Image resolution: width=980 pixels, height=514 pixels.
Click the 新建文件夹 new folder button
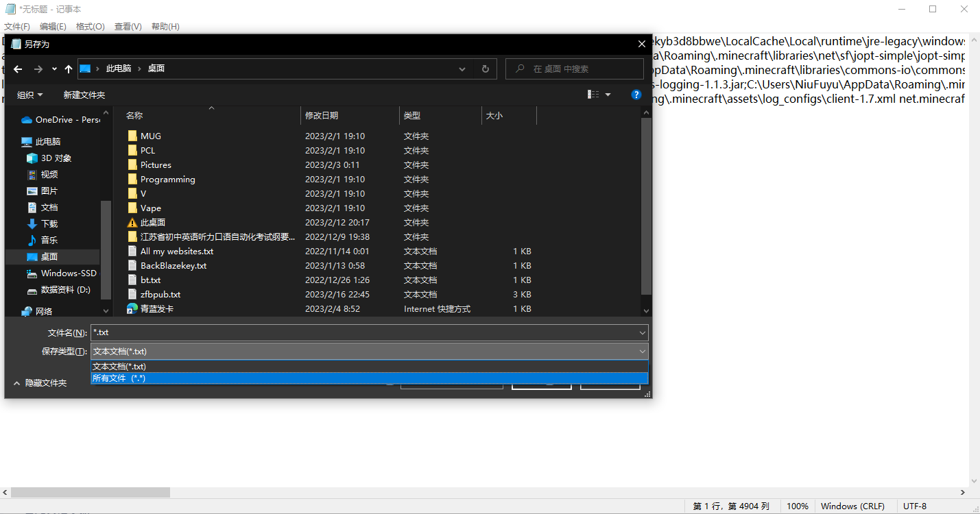(84, 95)
